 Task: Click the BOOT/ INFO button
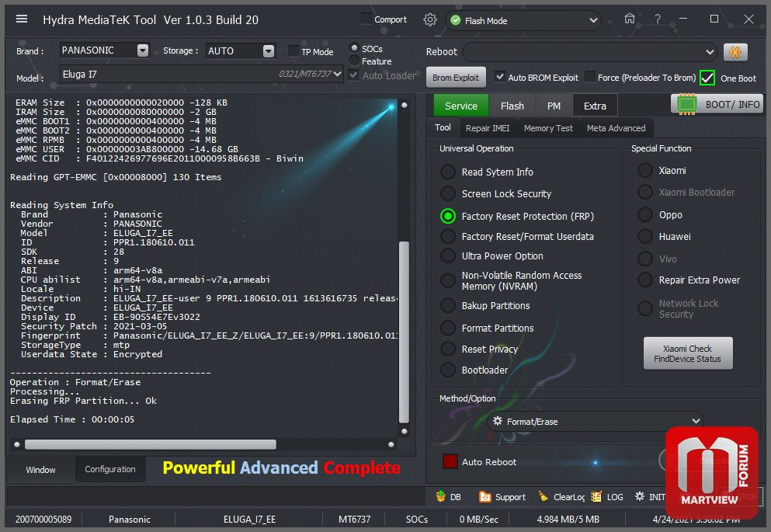[x=717, y=104]
